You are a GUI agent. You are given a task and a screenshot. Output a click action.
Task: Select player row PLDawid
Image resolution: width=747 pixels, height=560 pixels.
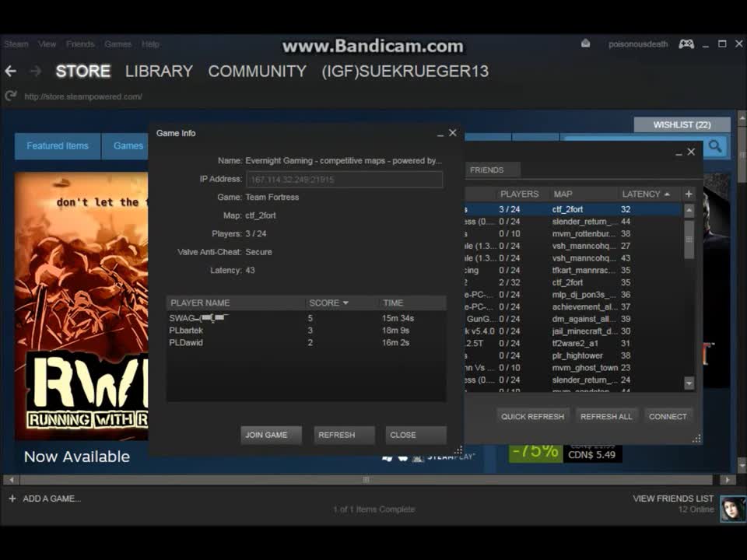point(306,342)
